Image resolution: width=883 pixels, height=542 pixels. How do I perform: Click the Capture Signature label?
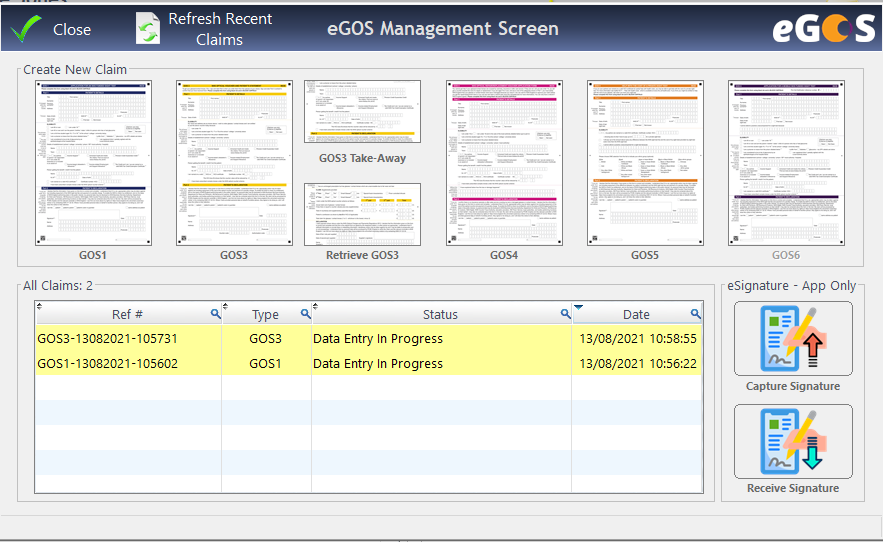coord(793,386)
